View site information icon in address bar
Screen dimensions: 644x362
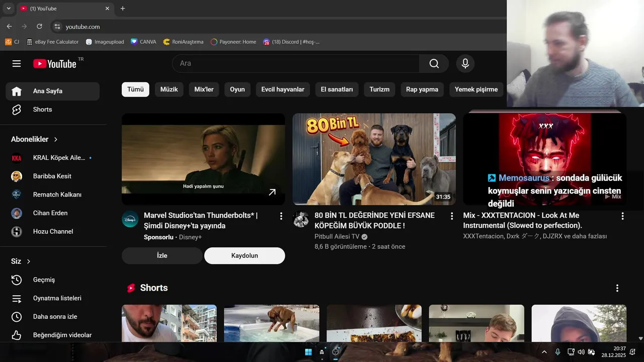point(57,27)
